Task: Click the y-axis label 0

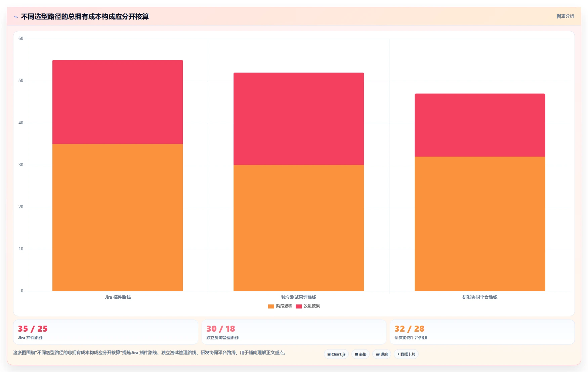Action: [x=22, y=291]
